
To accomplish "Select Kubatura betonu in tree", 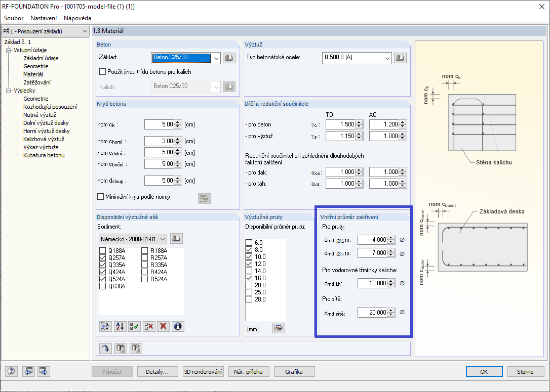I will (x=44, y=155).
